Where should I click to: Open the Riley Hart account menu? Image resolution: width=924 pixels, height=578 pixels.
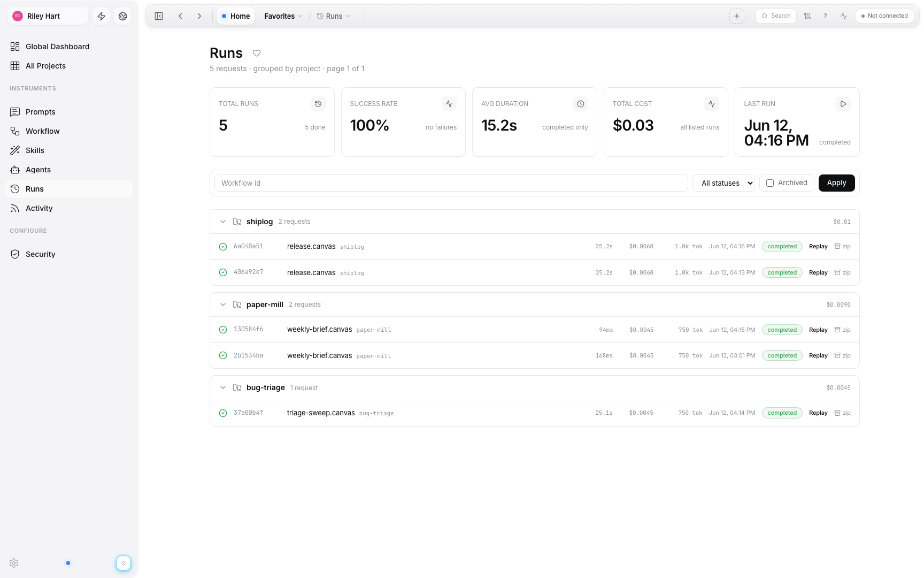click(48, 16)
